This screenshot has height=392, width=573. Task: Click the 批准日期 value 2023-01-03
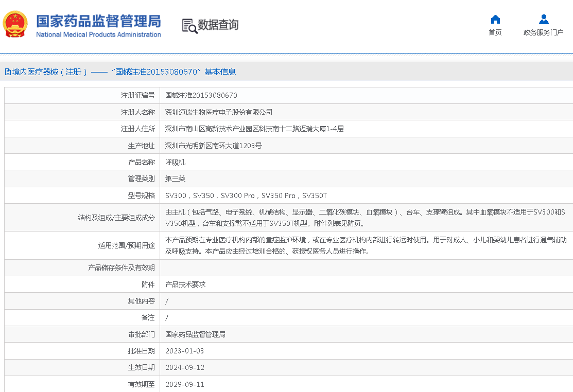click(x=185, y=351)
